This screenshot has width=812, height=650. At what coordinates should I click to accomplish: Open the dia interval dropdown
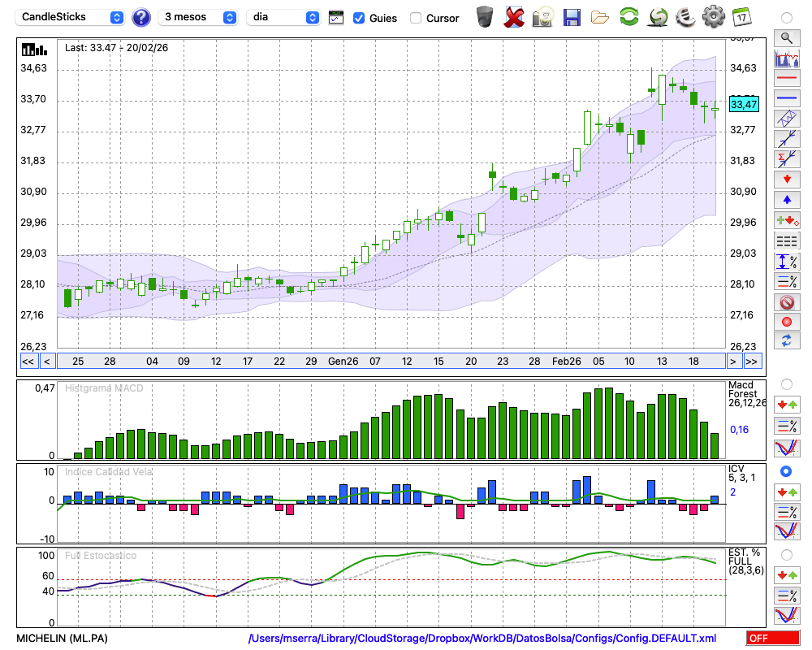pos(283,17)
